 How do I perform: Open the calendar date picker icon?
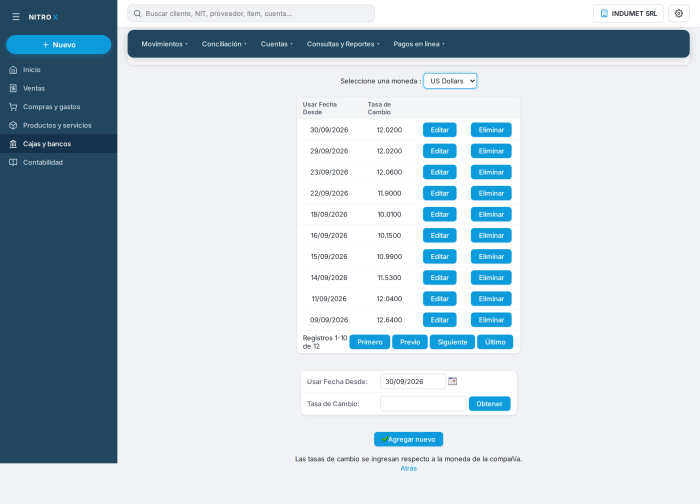pos(452,381)
